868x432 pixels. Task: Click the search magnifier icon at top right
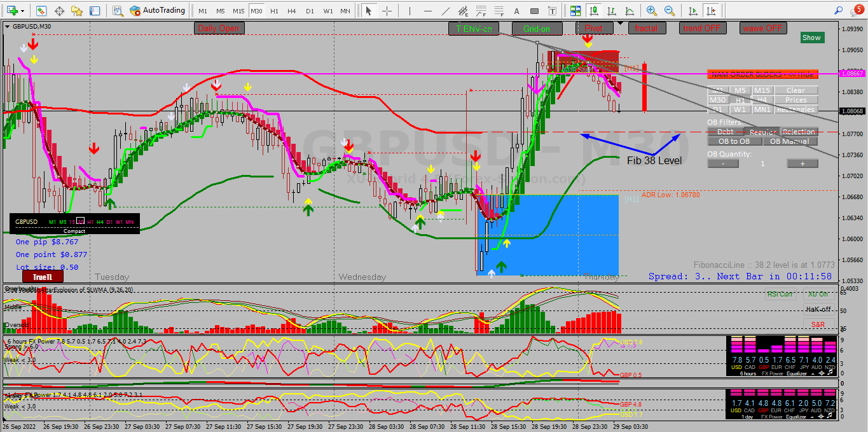tap(839, 10)
